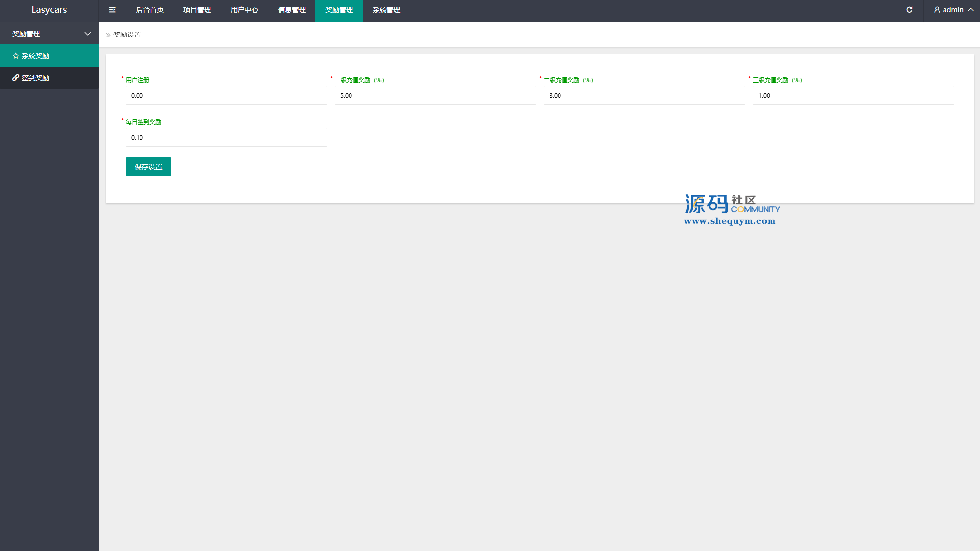The width and height of the screenshot is (980, 551).
Task: Click the admin user avatar icon
Action: 937,10
